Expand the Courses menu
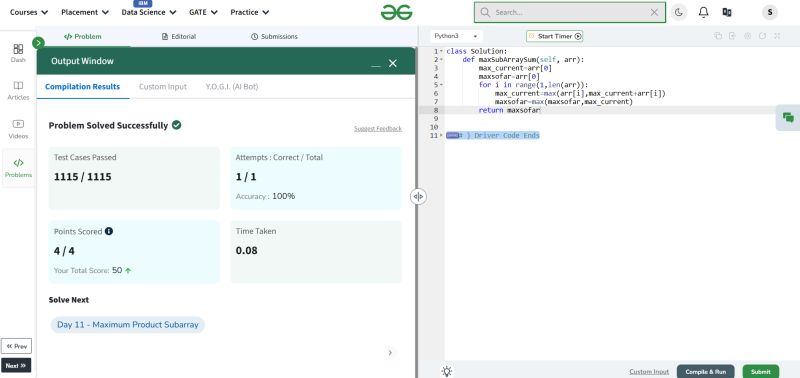 29,12
